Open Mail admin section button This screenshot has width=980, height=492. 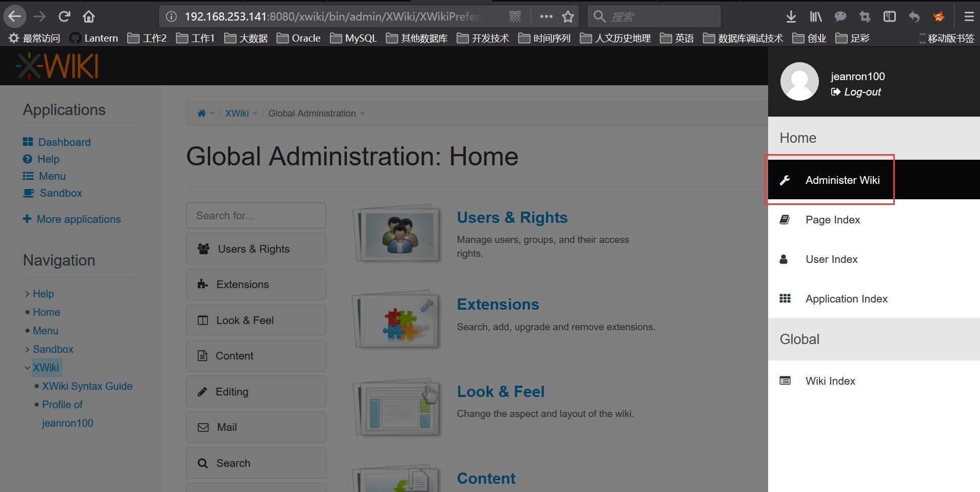pyautogui.click(x=256, y=427)
